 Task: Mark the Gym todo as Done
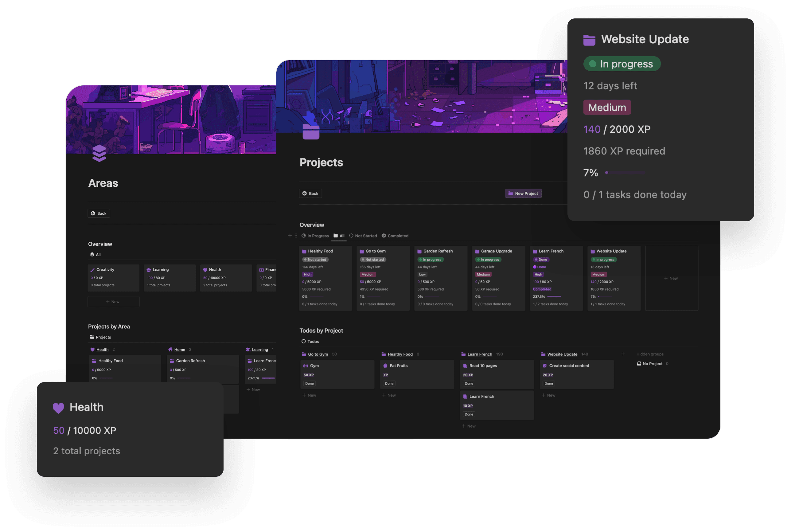click(309, 384)
